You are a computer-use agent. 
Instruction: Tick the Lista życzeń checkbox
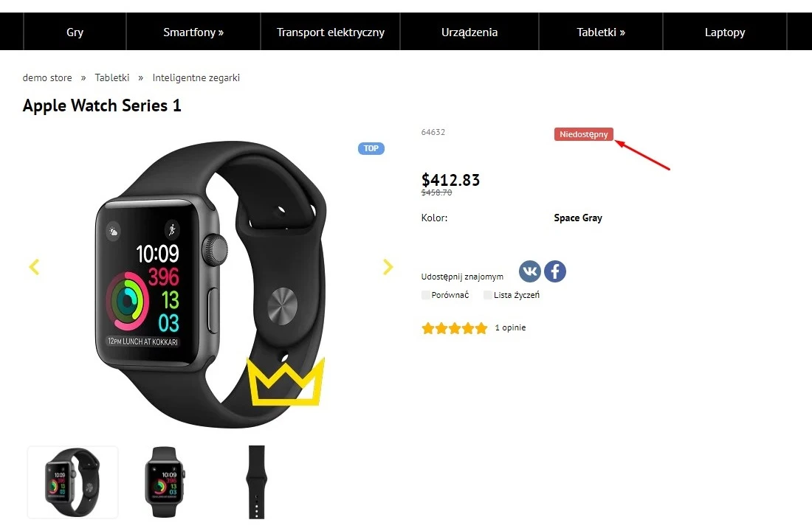tap(488, 295)
